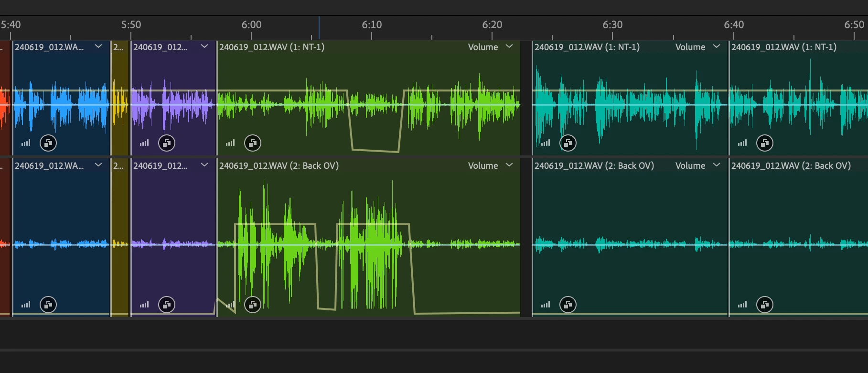Click the clip gain bars icon on the upper purple clip
The width and height of the screenshot is (868, 373).
(x=144, y=143)
